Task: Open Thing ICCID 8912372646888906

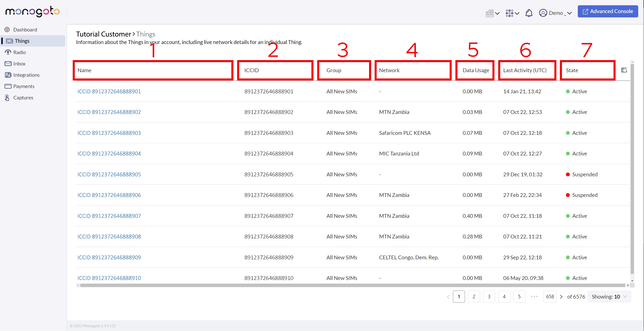Action: click(x=109, y=195)
